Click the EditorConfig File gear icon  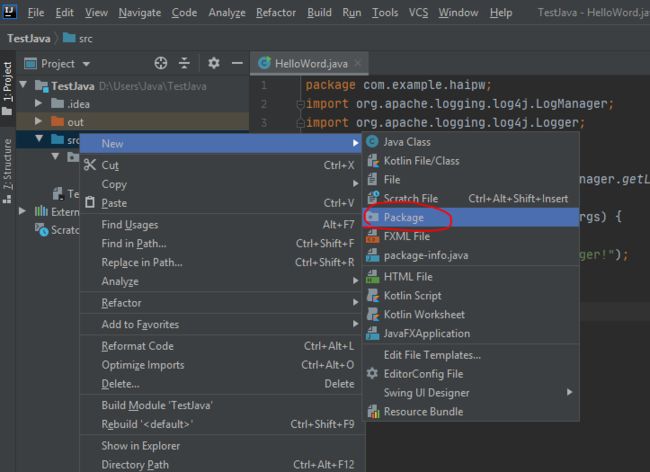coord(372,373)
